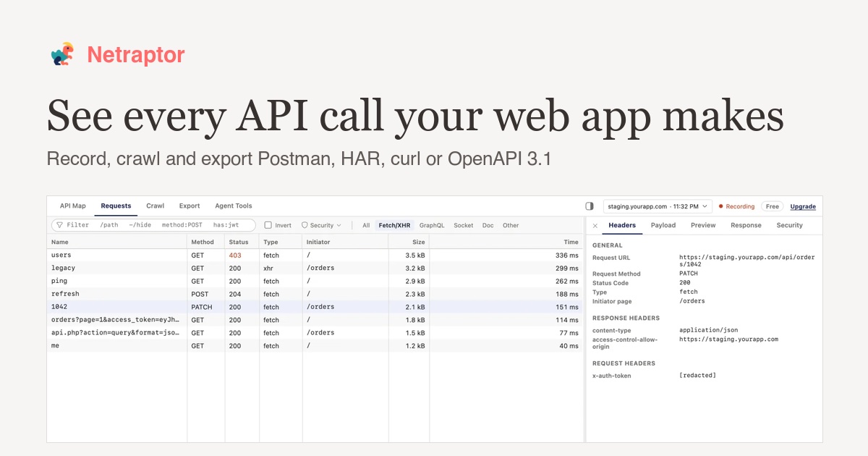Filter by Fetch/XHR requests
Viewport: 868px width, 456px height.
point(394,225)
